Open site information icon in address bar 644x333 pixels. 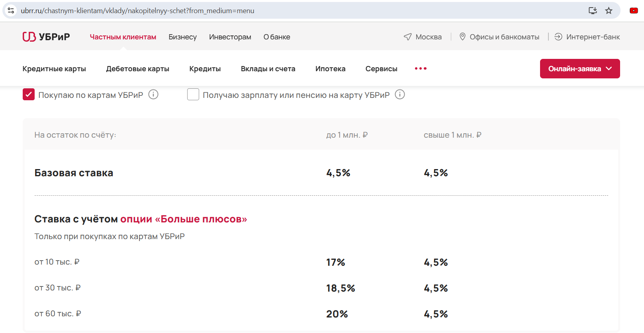point(11,11)
